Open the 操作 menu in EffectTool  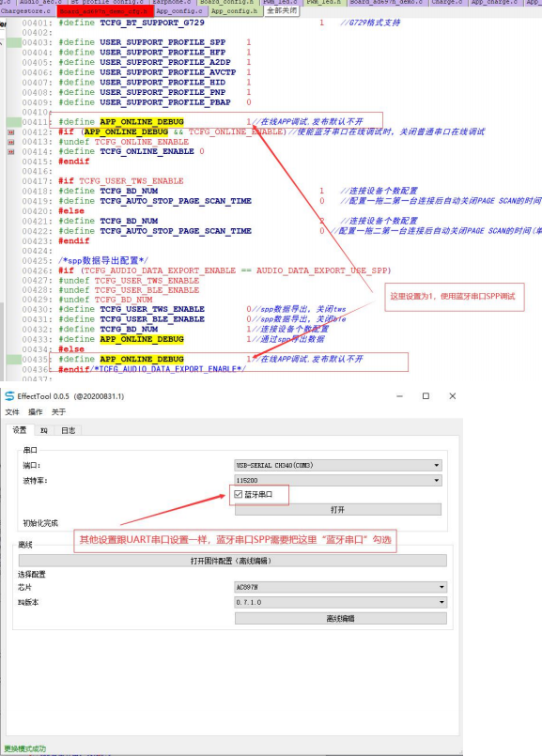click(x=35, y=411)
